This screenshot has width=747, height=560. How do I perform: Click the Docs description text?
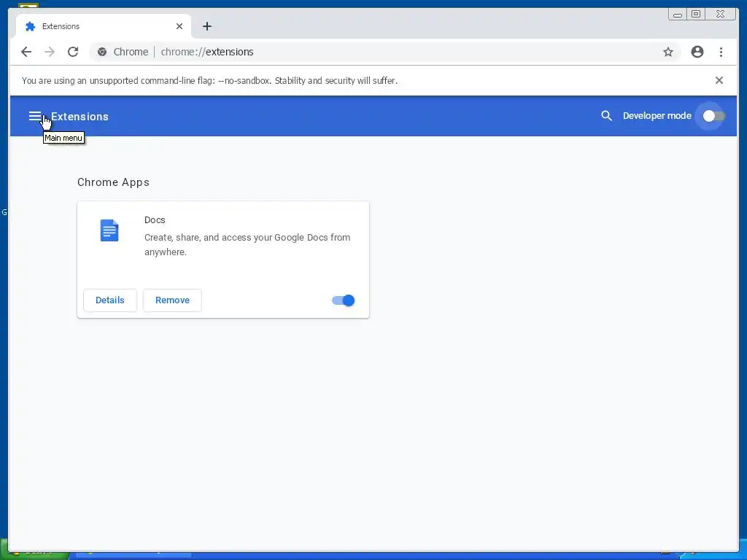click(x=247, y=245)
